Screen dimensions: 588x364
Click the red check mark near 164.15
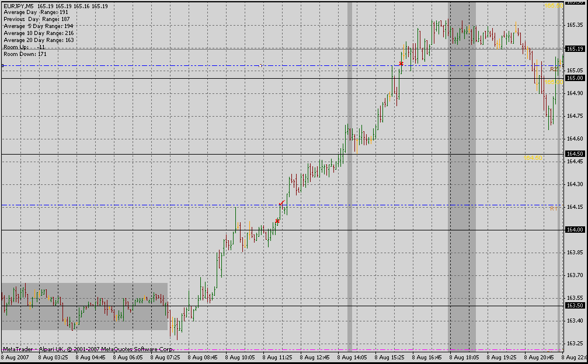(x=281, y=203)
